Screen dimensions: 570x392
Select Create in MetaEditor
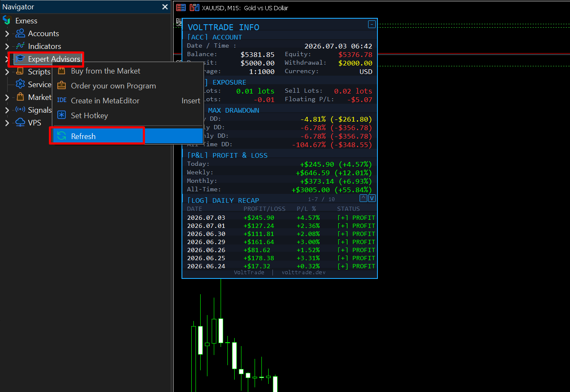[x=128, y=100]
